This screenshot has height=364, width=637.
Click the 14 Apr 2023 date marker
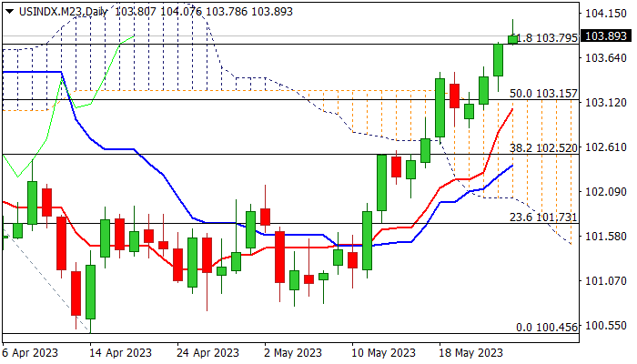[x=121, y=353]
